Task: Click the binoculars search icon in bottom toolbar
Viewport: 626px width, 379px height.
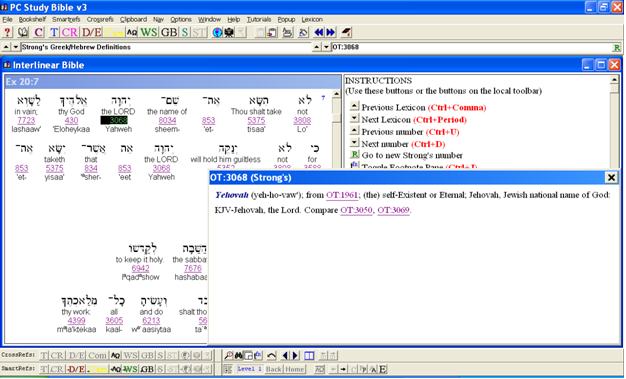Action: click(238, 355)
